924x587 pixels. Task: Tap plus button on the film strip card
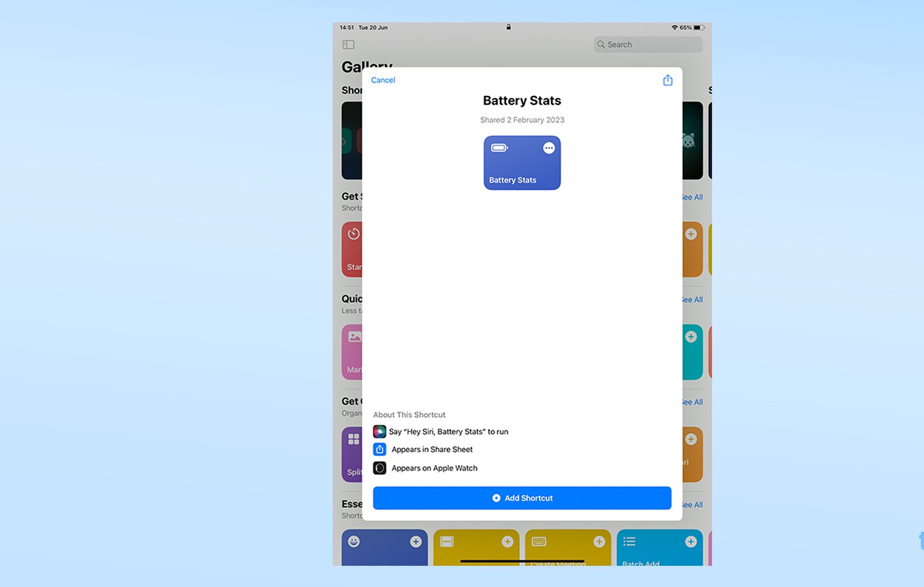[507, 541]
